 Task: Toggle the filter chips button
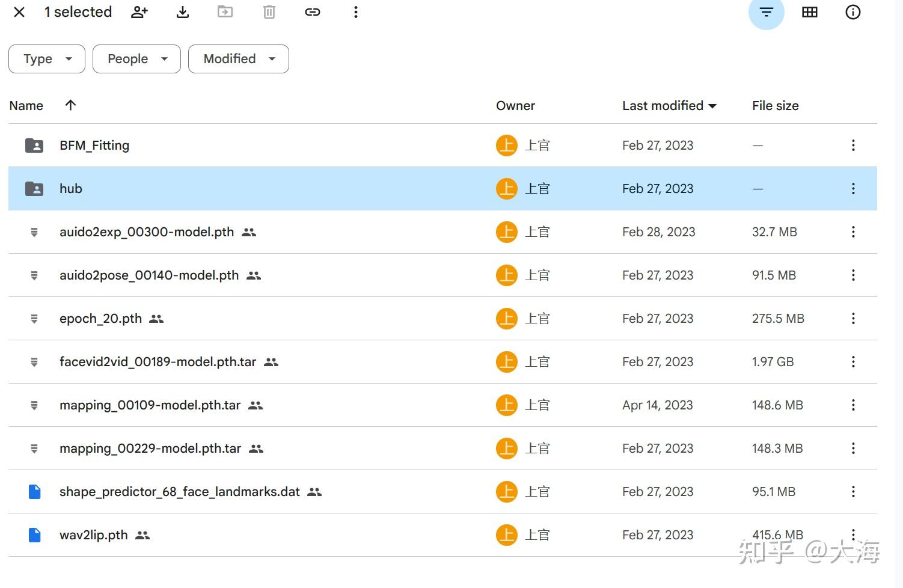tap(766, 12)
